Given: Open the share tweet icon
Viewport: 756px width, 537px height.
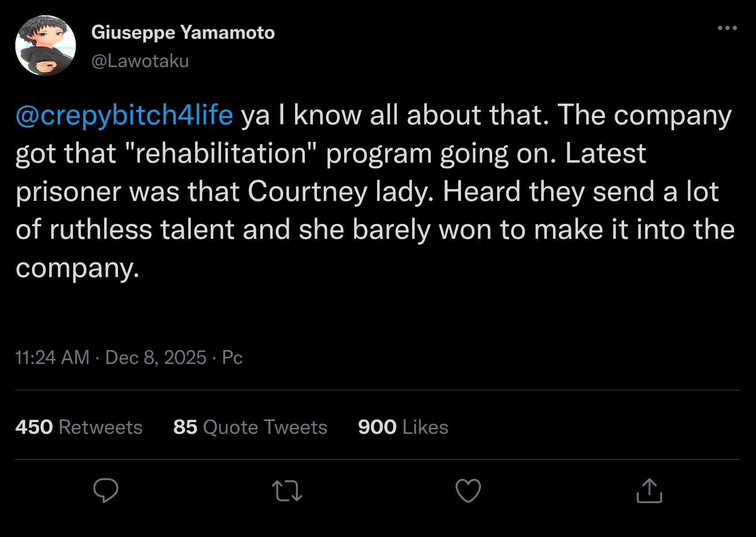Looking at the screenshot, I should [x=649, y=490].
